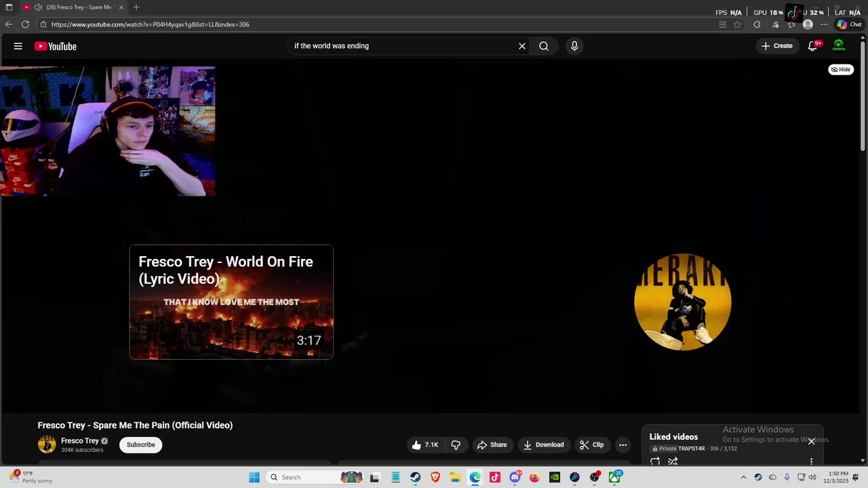Add this page to favorites star

[737, 24]
